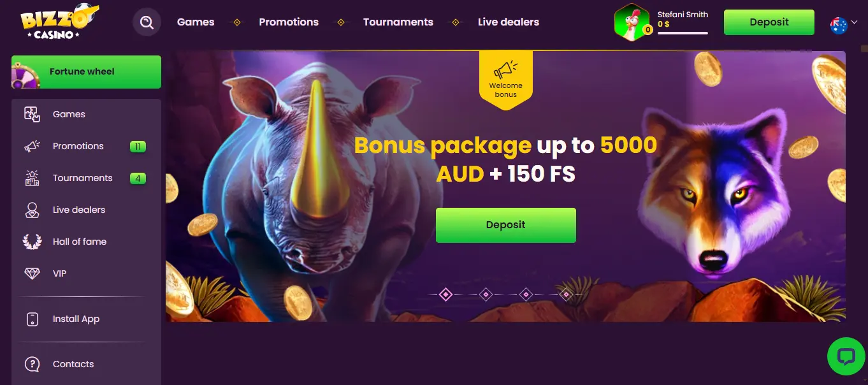The height and width of the screenshot is (385, 868).
Task: Click the Contacts question mark icon
Action: (x=32, y=364)
